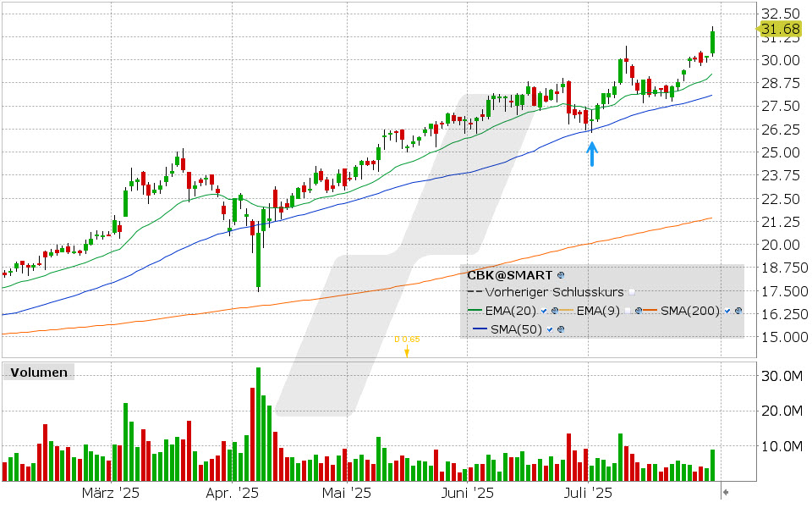The height and width of the screenshot is (508, 812).
Task: Open settings icon next to CBK@SMART
Action: point(561,275)
